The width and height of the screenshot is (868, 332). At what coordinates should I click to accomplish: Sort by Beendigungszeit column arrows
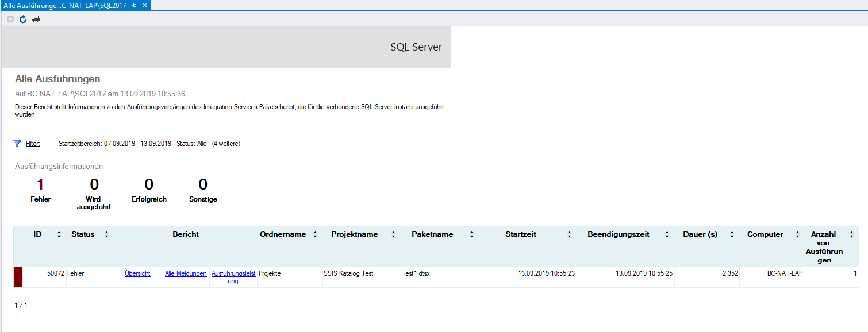pyautogui.click(x=667, y=234)
